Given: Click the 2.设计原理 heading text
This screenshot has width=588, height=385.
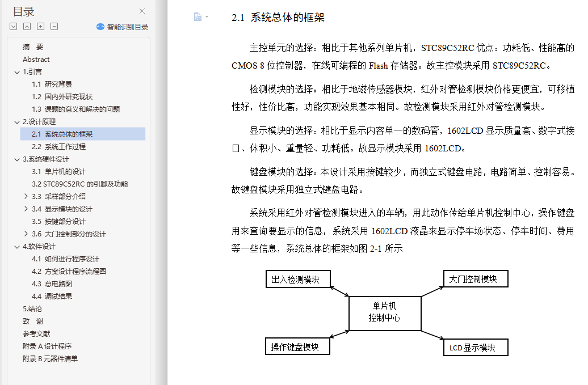Looking at the screenshot, I should point(39,122).
